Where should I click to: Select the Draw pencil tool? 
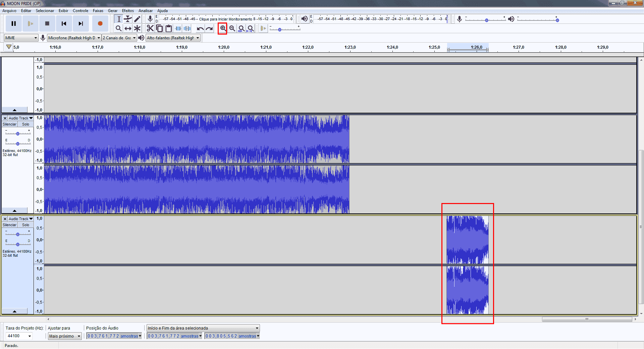tap(137, 19)
